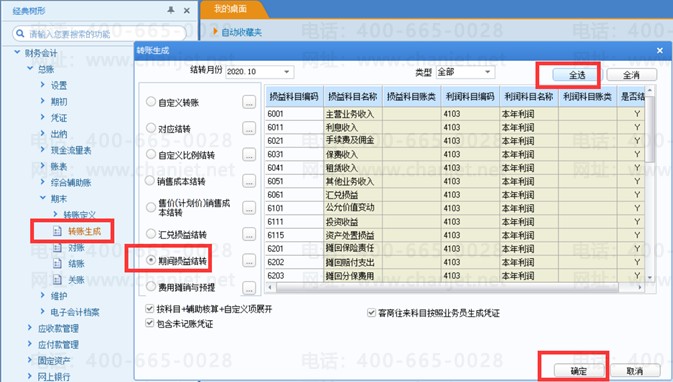This screenshot has height=382, width=673.
Task: Open ellipsis button beside 自定义转账
Action: pos(249,102)
